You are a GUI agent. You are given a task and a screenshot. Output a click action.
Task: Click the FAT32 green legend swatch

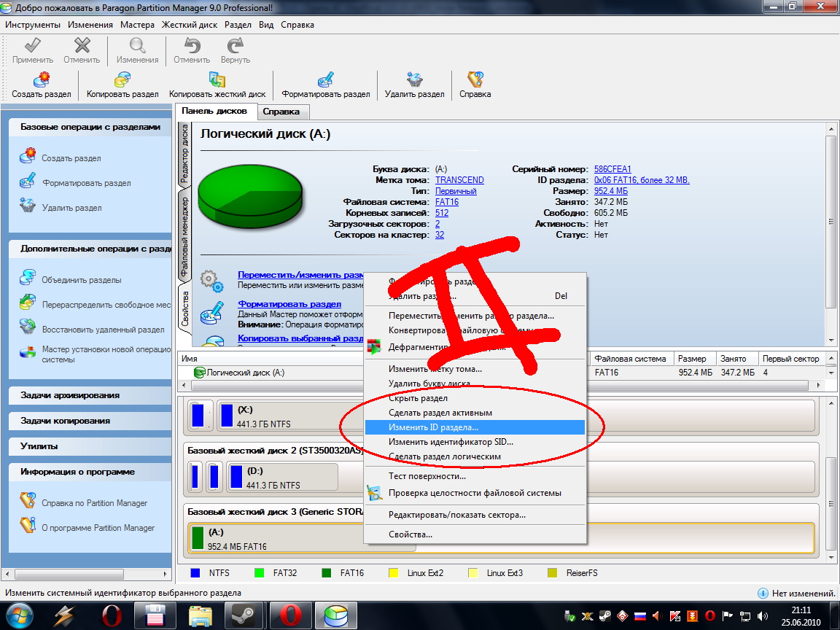[x=260, y=572]
